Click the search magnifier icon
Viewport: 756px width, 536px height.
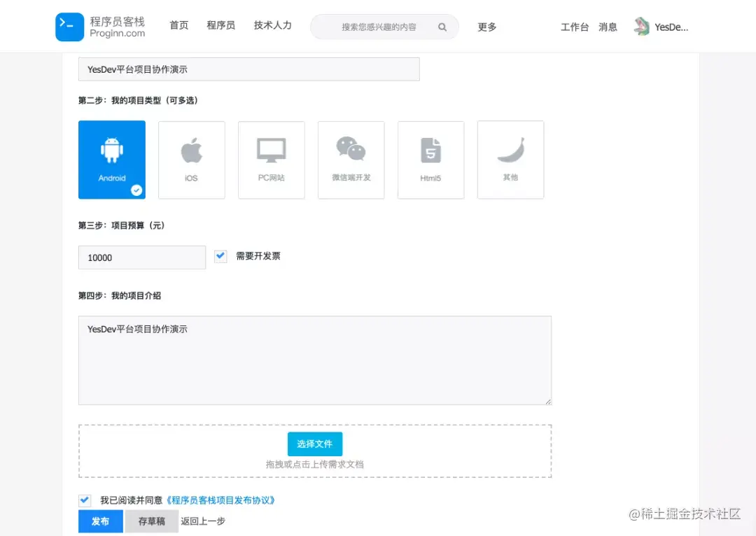pos(442,27)
